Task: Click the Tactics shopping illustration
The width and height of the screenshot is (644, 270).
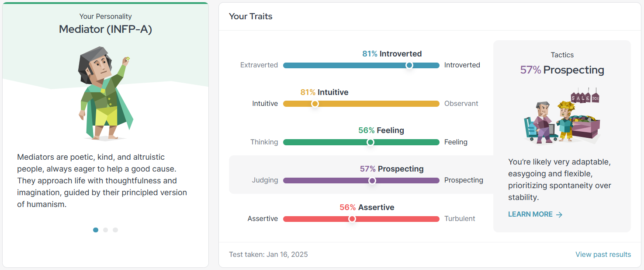Action: [x=562, y=116]
